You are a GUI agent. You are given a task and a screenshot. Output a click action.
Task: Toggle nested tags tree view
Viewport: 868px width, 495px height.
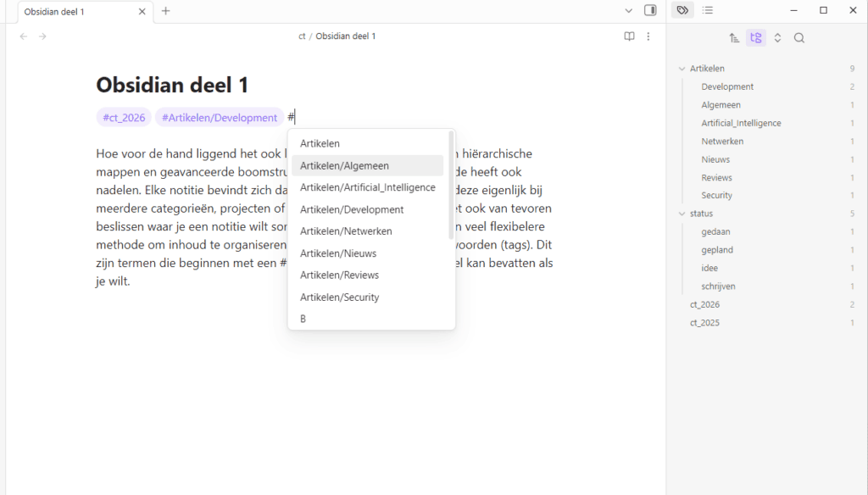(x=755, y=37)
